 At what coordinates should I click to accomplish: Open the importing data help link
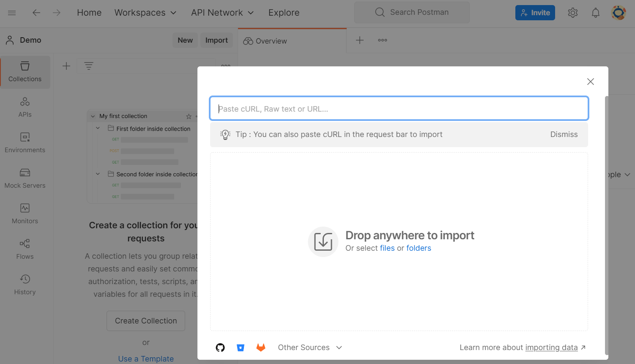(552, 348)
